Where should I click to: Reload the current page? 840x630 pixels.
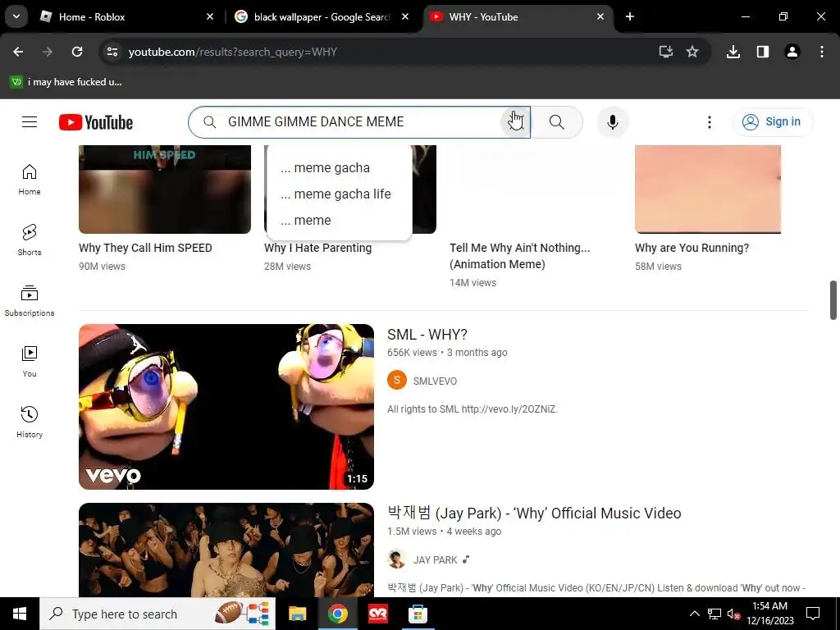click(77, 52)
